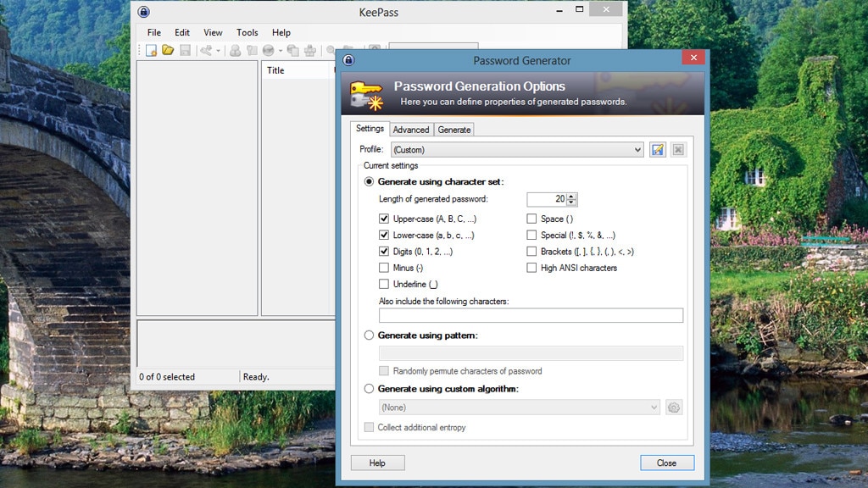Click the password length field showing 20
The image size is (868, 488).
point(547,199)
